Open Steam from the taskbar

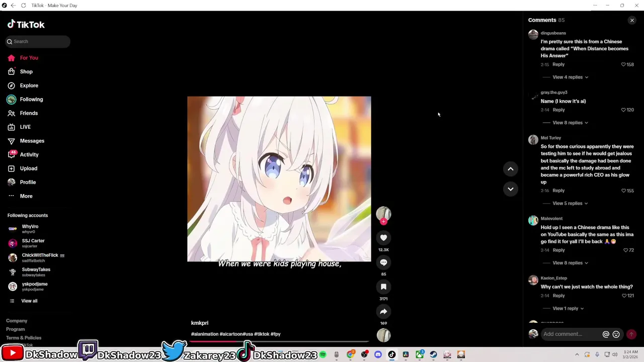tap(433, 355)
